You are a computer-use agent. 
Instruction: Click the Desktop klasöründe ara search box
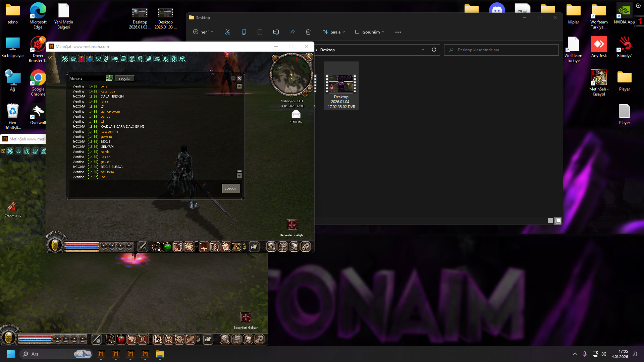pos(501,50)
